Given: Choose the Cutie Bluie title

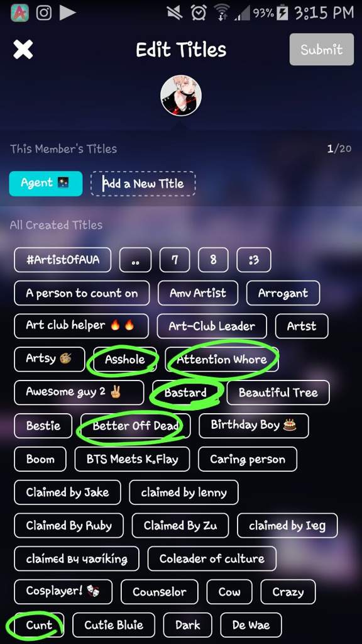Looking at the screenshot, I should tap(114, 625).
